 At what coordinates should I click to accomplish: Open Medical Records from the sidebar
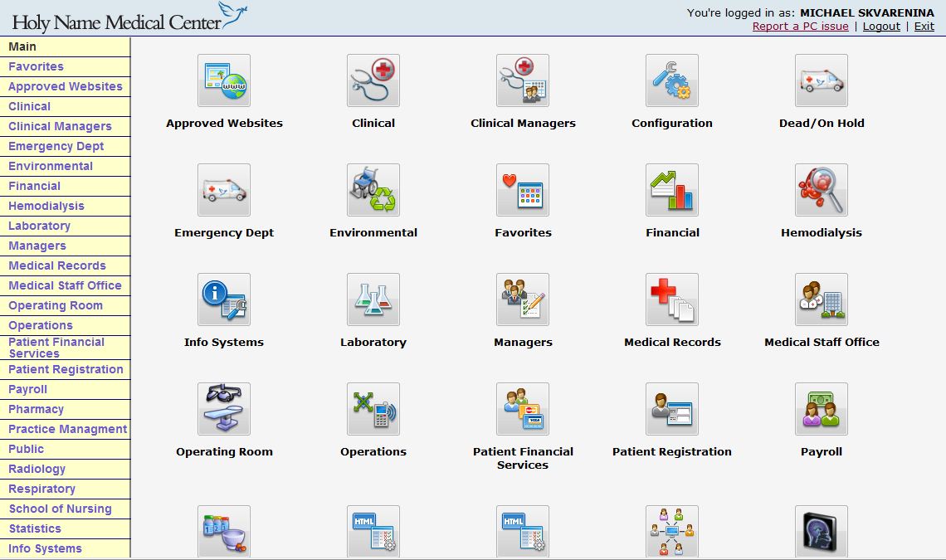coord(66,265)
